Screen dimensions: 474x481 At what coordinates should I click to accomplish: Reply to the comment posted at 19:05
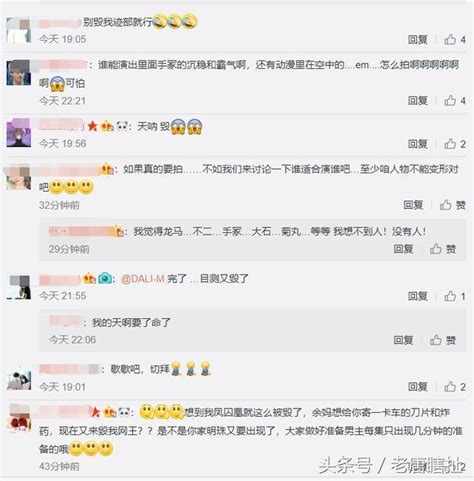[x=418, y=40]
